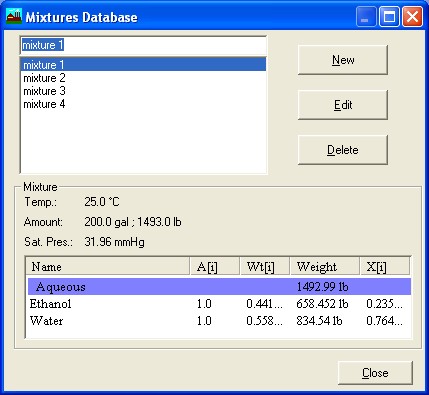Select the Aqueous phase row

coord(219,287)
